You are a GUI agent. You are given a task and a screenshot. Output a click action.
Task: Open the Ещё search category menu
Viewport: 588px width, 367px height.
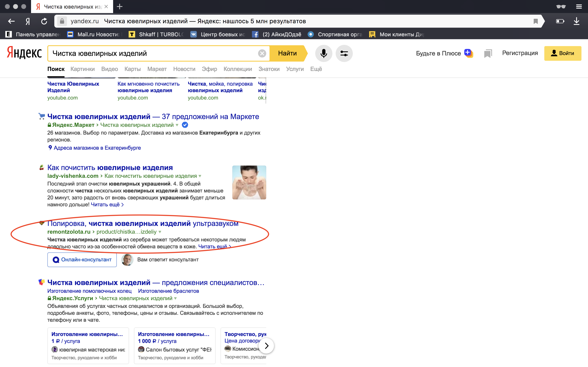coord(316,69)
